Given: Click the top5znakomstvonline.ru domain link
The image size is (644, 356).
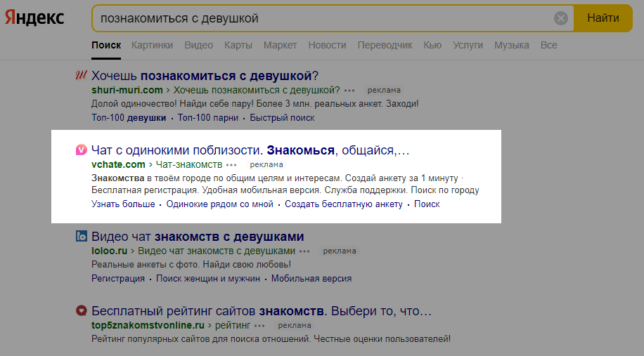Looking at the screenshot, I should tap(148, 325).
